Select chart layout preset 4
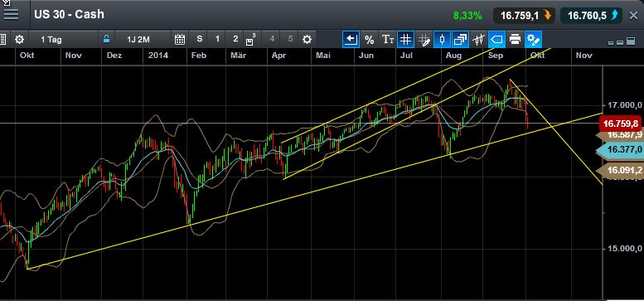 point(272,40)
